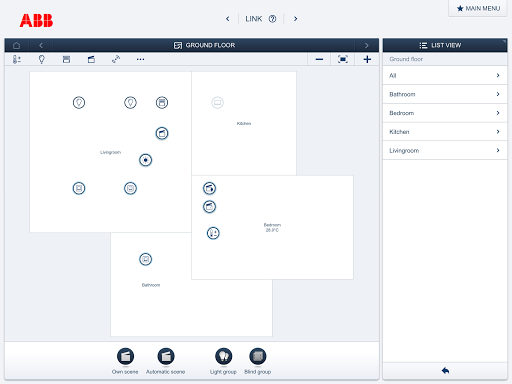Select the sensor device in Bathroom

coord(145,259)
